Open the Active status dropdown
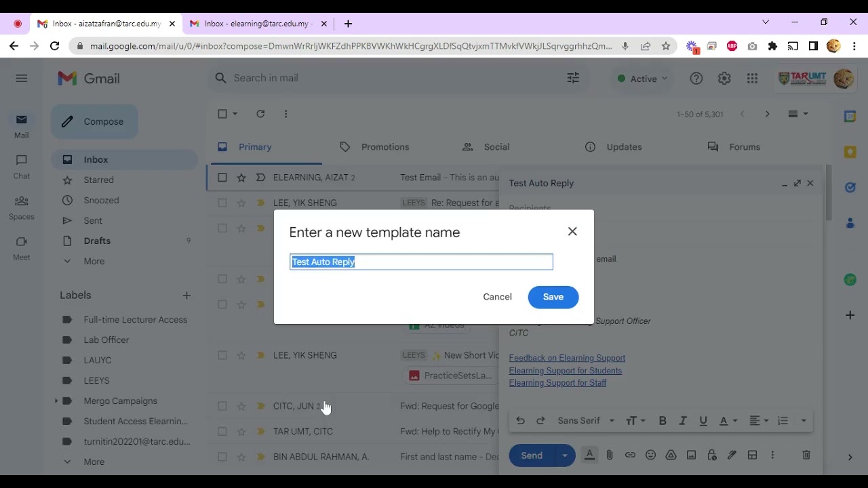The width and height of the screenshot is (868, 488). pos(642,79)
